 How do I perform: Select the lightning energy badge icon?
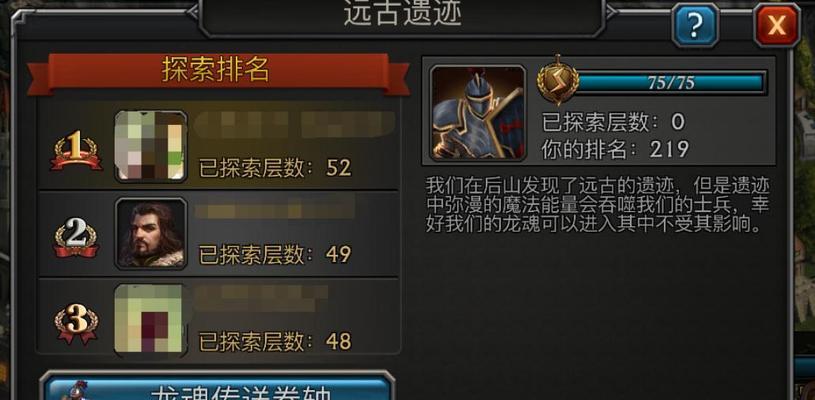tap(558, 81)
